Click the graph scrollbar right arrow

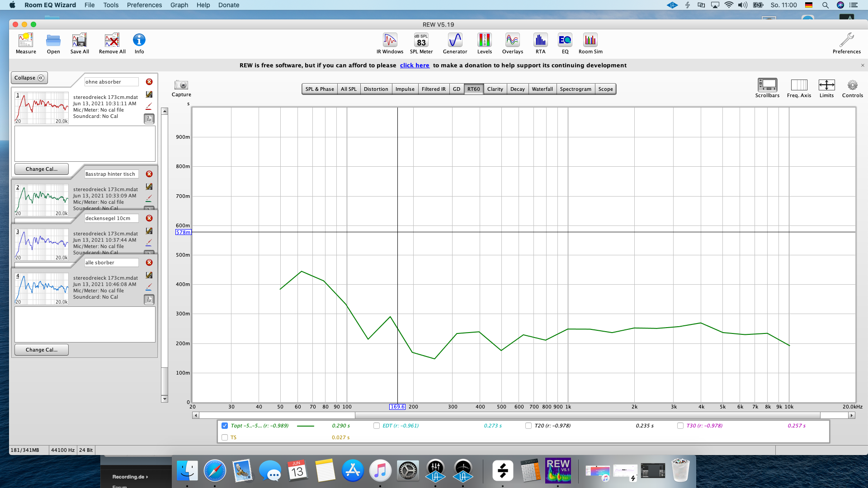(852, 415)
